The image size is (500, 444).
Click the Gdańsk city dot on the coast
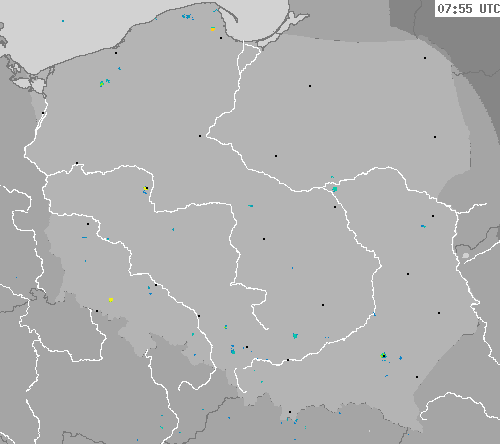[x=221, y=38]
